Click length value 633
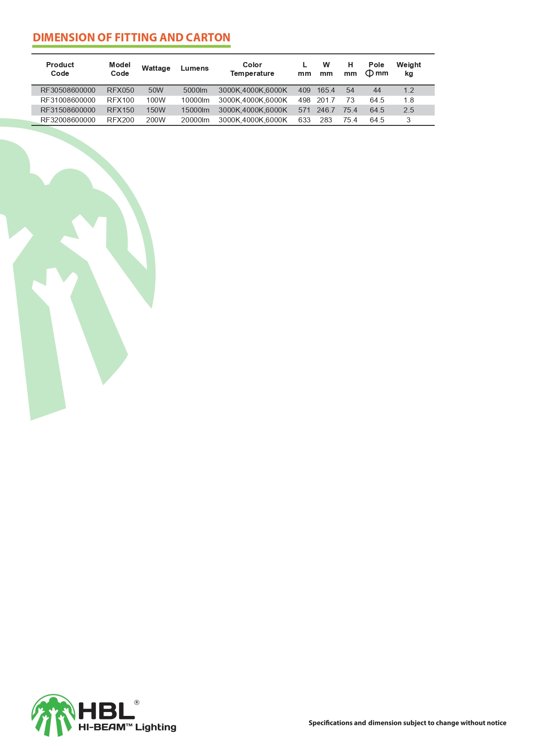 click(304, 120)
